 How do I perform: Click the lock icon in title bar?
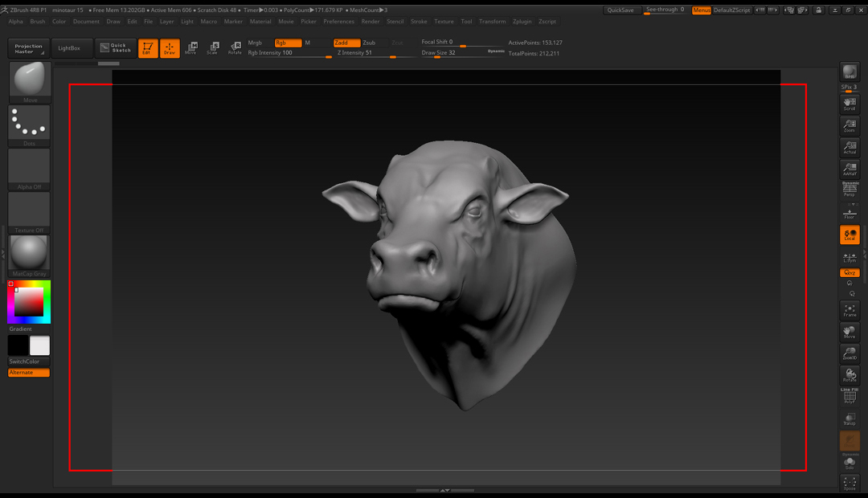(x=819, y=10)
